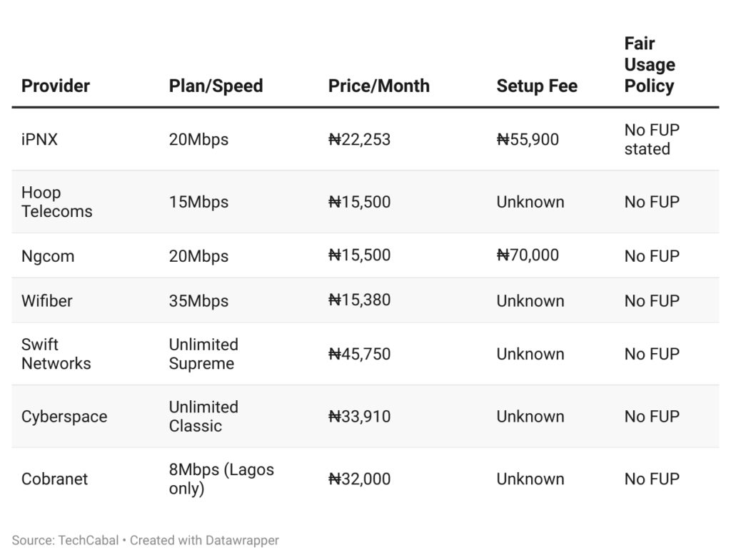The width and height of the screenshot is (731, 560).
Task: Select the Hoop Telecoms provider name
Action: pos(56,202)
